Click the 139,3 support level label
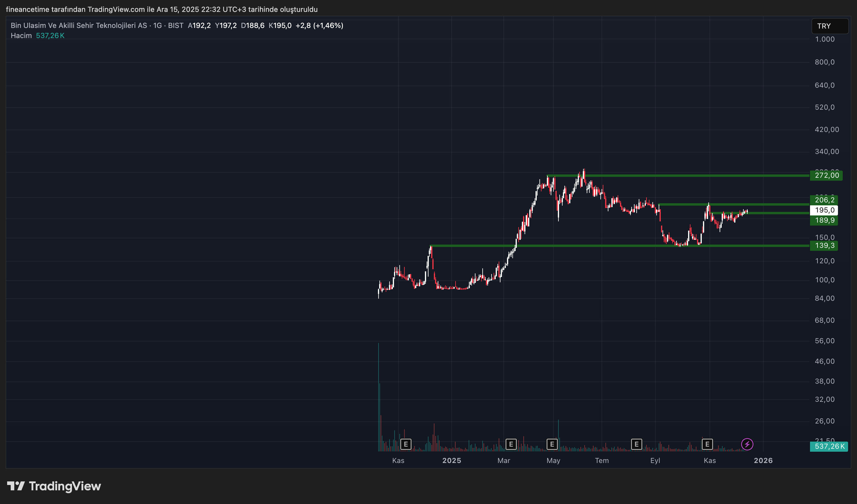The width and height of the screenshot is (857, 504). pyautogui.click(x=824, y=245)
